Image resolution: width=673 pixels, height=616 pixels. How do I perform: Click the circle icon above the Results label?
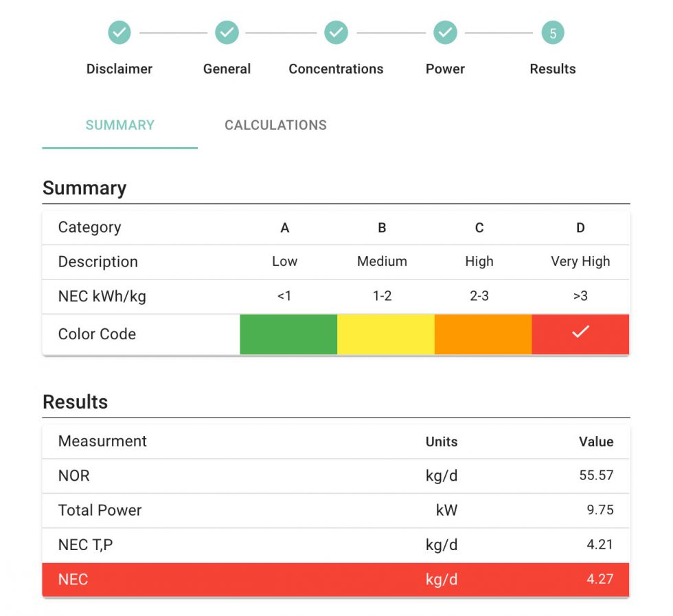(553, 32)
